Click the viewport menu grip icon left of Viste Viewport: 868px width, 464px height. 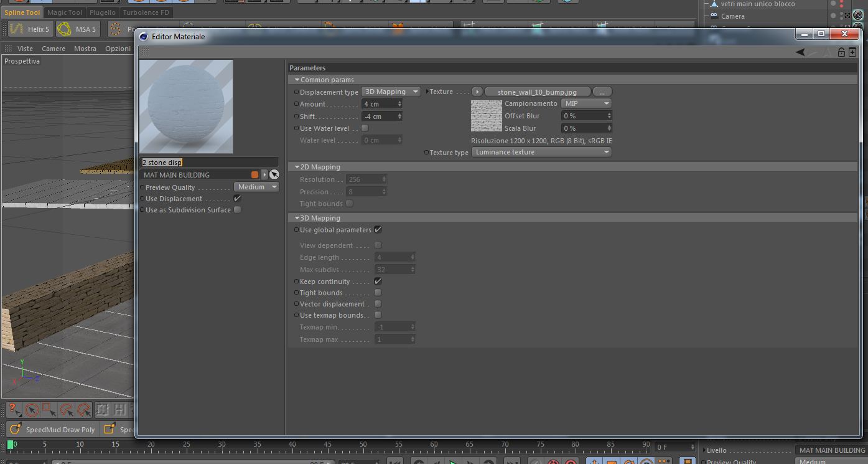pyautogui.click(x=9, y=48)
